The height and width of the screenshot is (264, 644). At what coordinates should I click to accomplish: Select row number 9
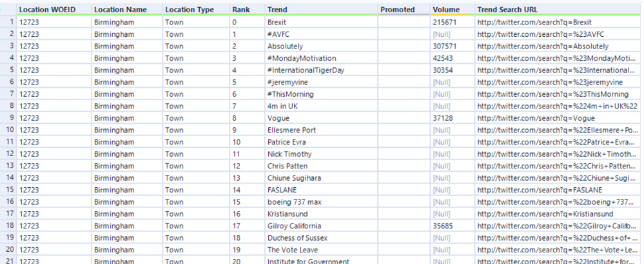(x=8, y=118)
